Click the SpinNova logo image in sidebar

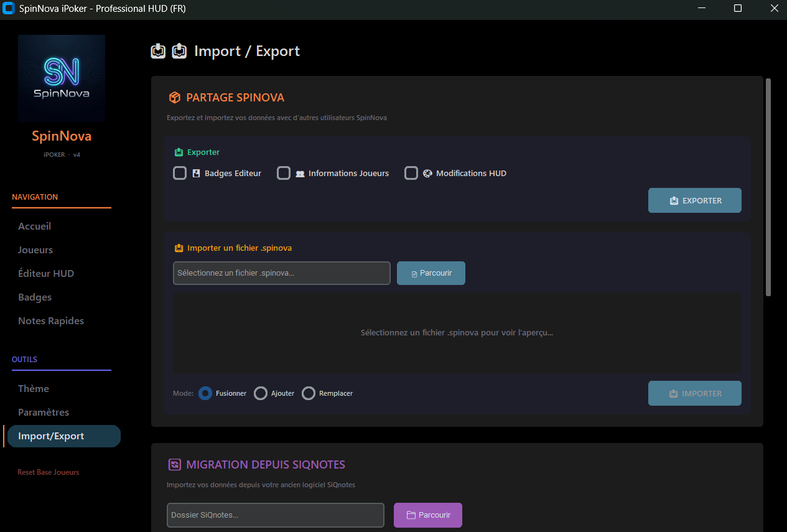pyautogui.click(x=62, y=78)
